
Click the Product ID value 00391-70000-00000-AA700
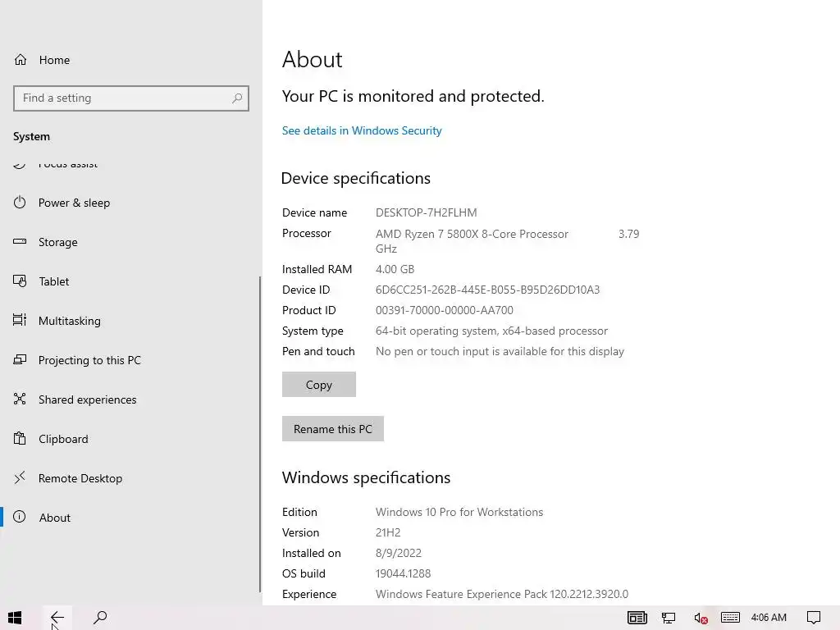tap(444, 310)
